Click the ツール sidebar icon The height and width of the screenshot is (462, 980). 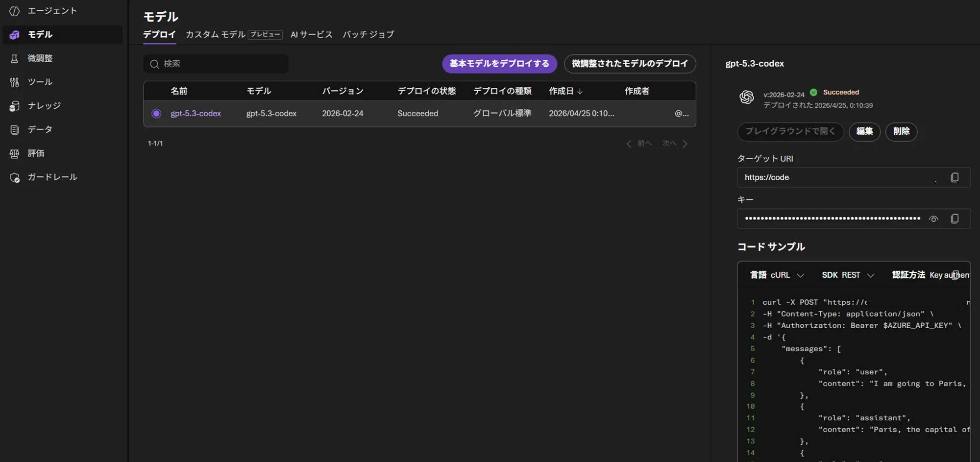(14, 82)
